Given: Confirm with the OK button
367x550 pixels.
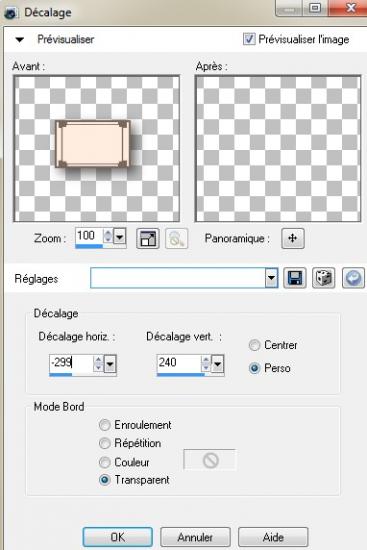Looking at the screenshot, I should 118,537.
